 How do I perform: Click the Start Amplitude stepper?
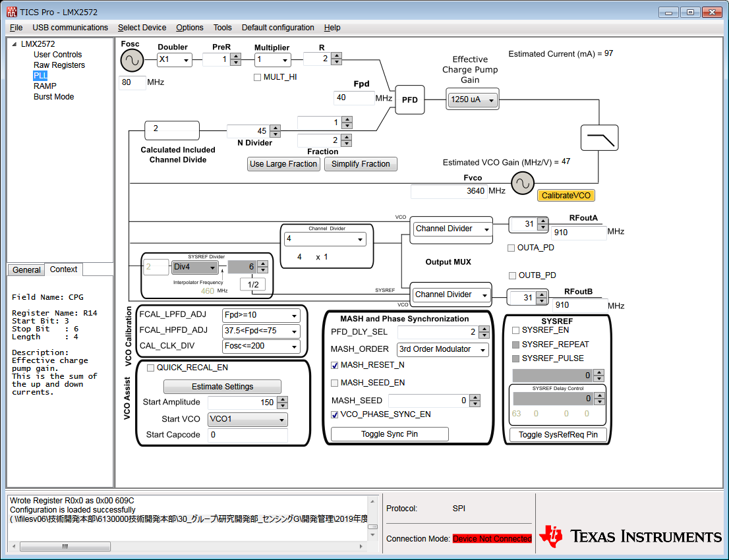coord(248,403)
